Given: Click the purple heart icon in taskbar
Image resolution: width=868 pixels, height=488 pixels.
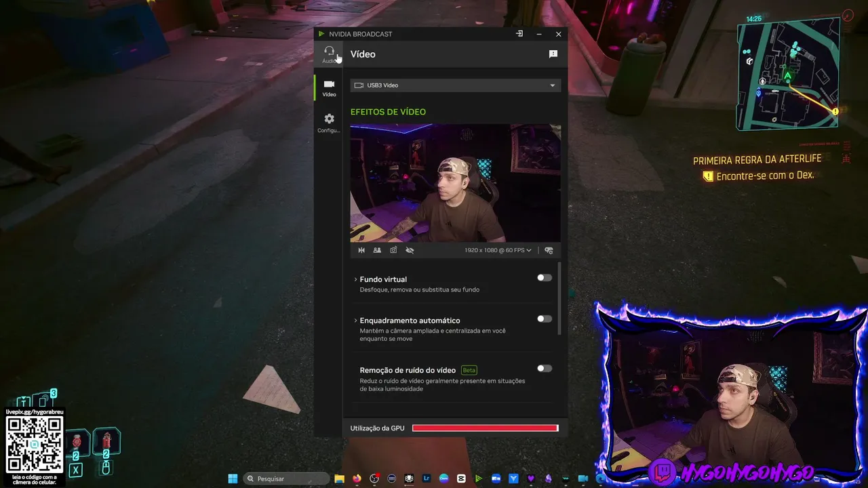Looking at the screenshot, I should [x=531, y=479].
